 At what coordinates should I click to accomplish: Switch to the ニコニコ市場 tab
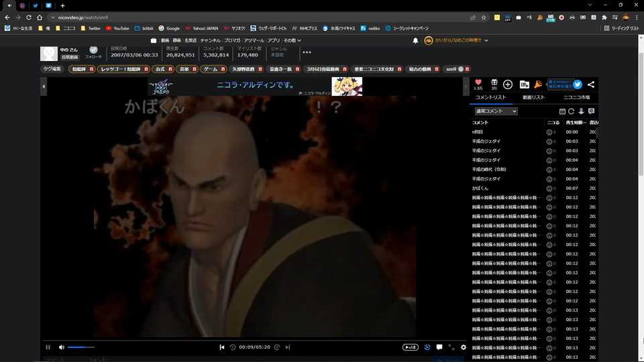click(x=576, y=97)
